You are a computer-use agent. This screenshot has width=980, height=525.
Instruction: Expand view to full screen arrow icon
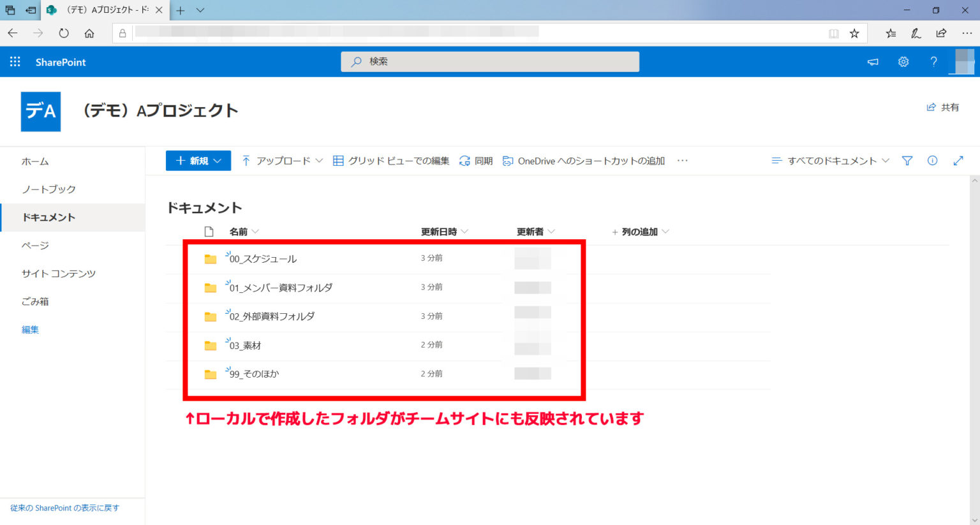[x=958, y=161]
